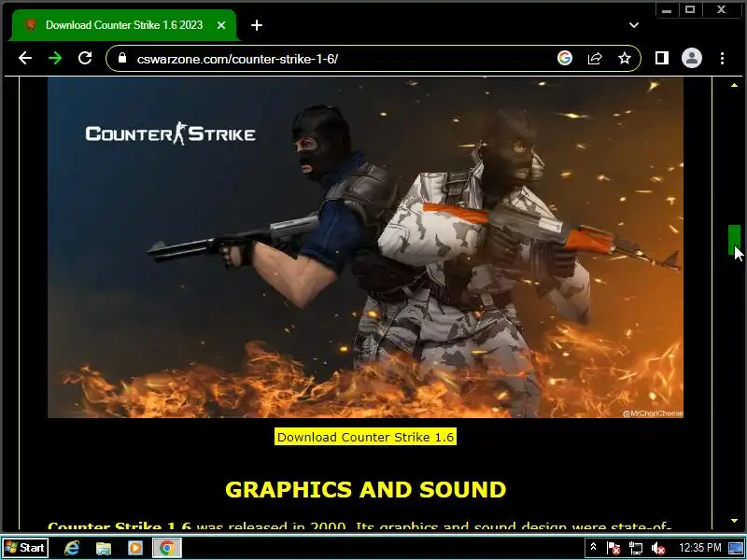The width and height of the screenshot is (747, 560).
Task: Open File Explorer folder in taskbar
Action: click(x=104, y=548)
